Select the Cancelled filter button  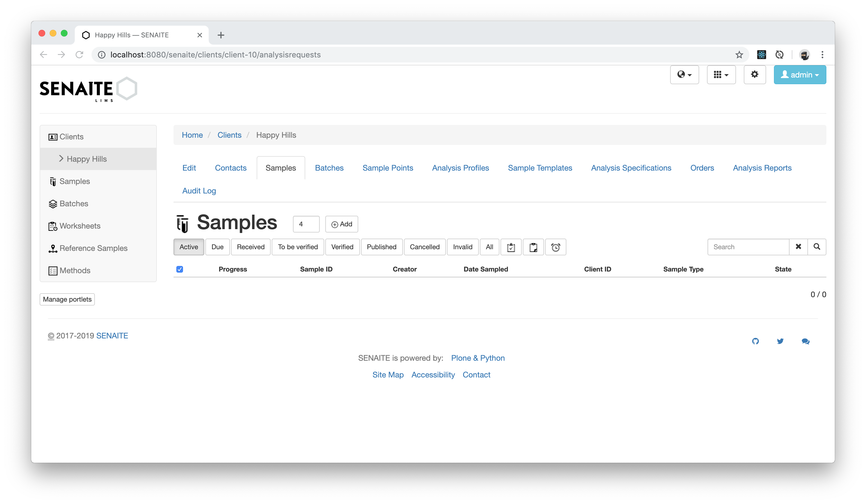coord(425,247)
